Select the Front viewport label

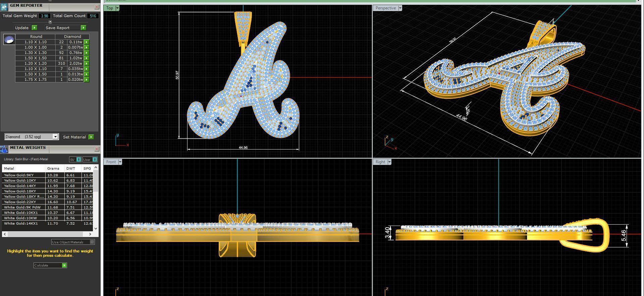[x=111, y=162]
